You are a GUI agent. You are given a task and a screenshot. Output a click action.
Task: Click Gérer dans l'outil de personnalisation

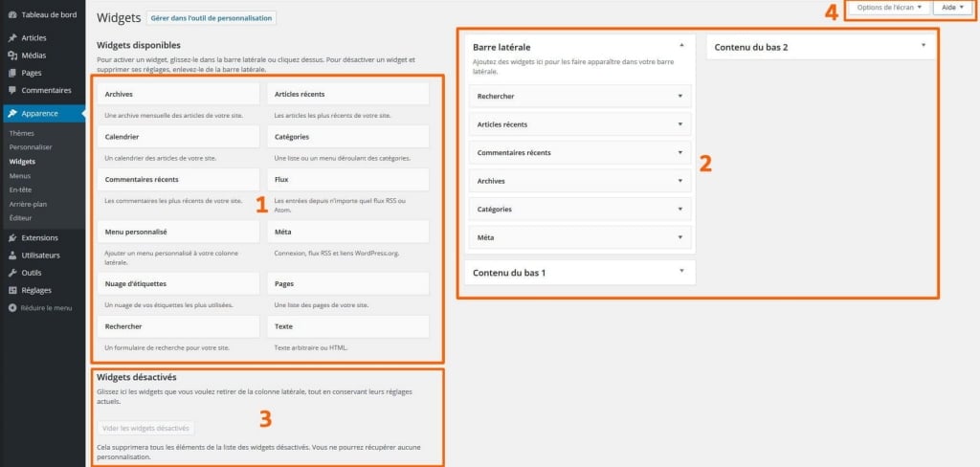212,18
